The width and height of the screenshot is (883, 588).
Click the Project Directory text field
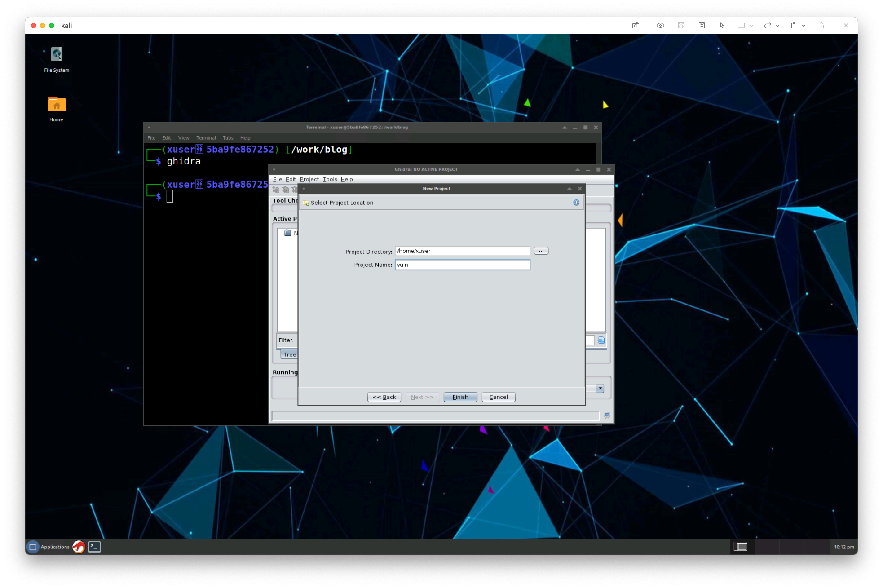point(462,251)
